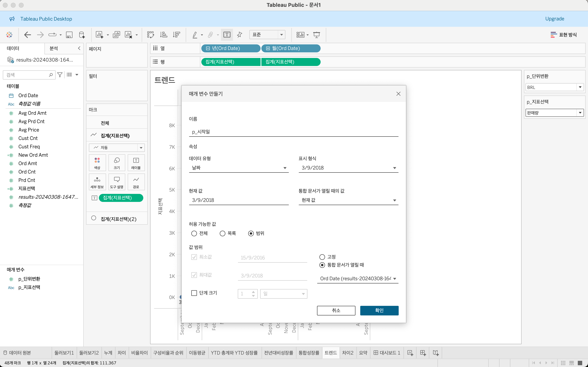
Task: Click the 취소 cancel button
Action: (336, 310)
